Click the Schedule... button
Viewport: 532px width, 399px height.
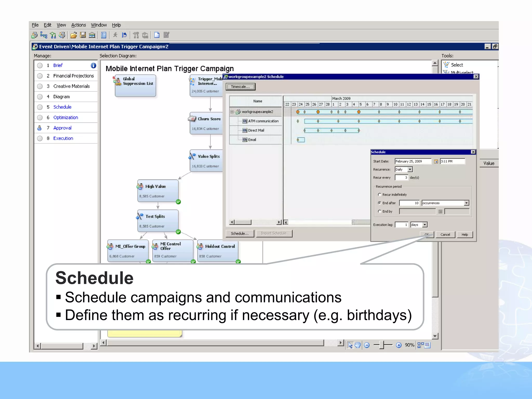[240, 234]
